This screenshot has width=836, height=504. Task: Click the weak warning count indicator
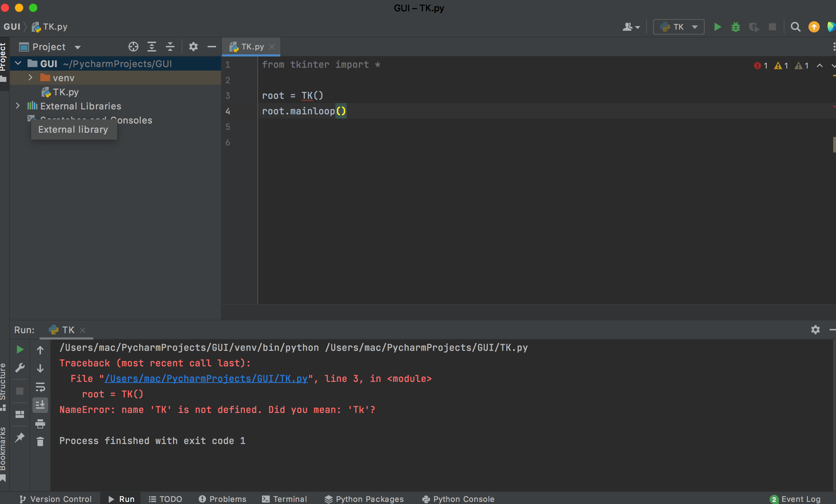pyautogui.click(x=801, y=66)
